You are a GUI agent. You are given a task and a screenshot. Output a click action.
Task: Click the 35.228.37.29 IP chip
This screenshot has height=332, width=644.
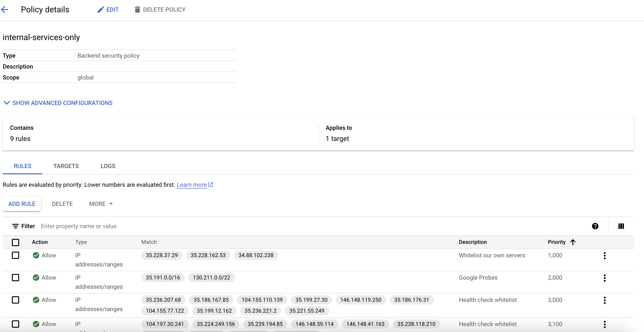tap(162, 255)
